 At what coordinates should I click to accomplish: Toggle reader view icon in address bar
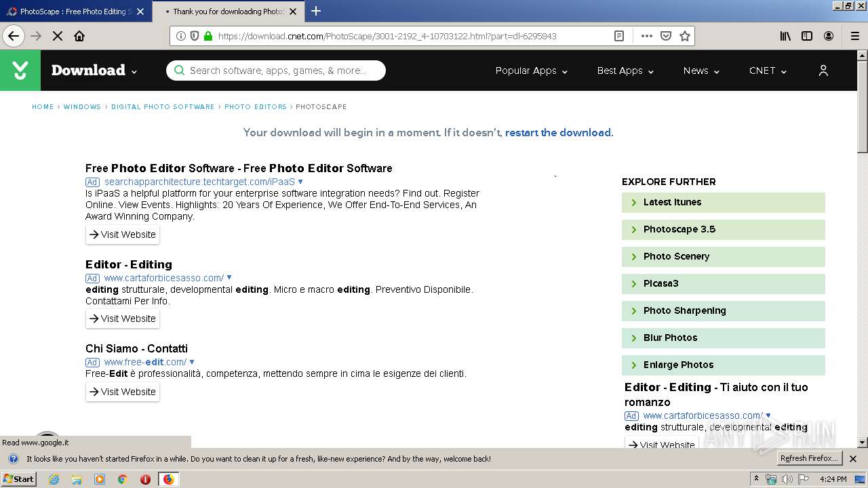tap(619, 36)
